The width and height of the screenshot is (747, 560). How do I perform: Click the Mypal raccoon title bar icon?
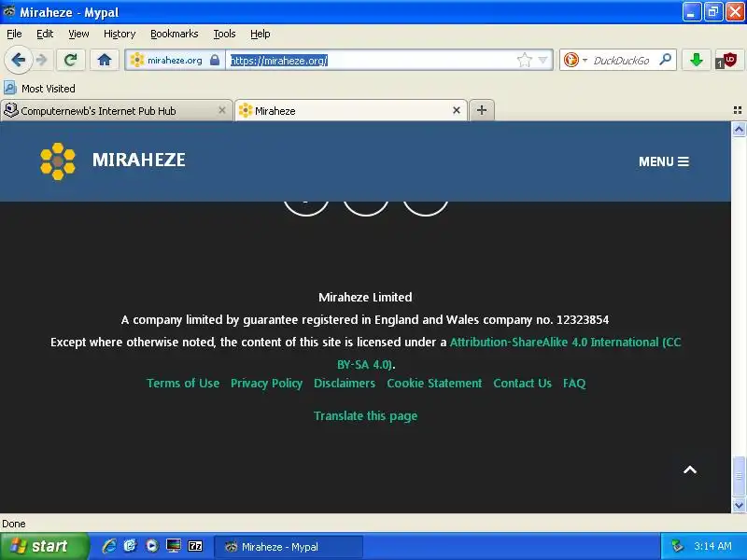point(9,11)
